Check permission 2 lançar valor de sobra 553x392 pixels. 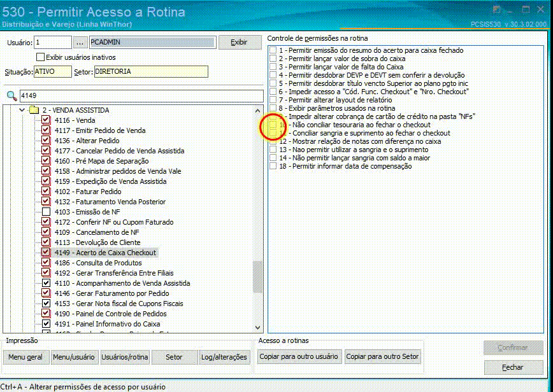point(273,59)
